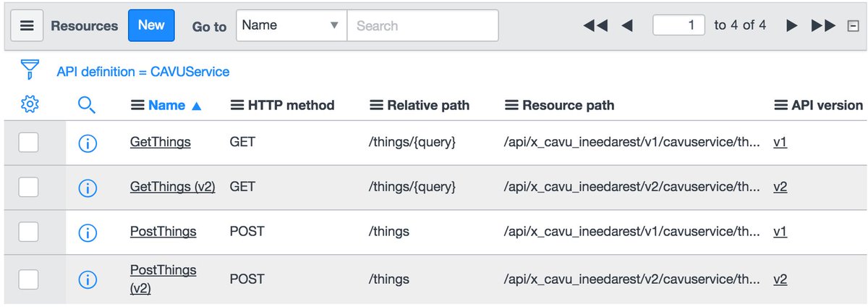Tick the PostThings (v2) row checkbox

click(x=28, y=279)
